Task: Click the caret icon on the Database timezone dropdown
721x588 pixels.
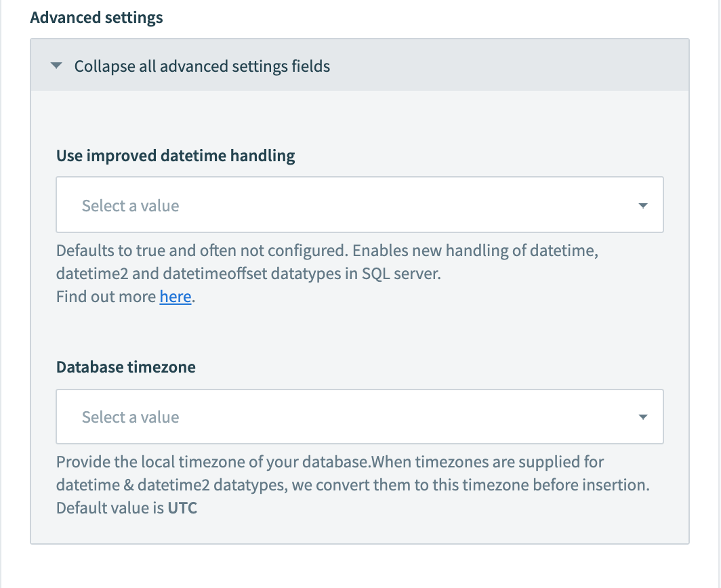Action: [x=642, y=417]
